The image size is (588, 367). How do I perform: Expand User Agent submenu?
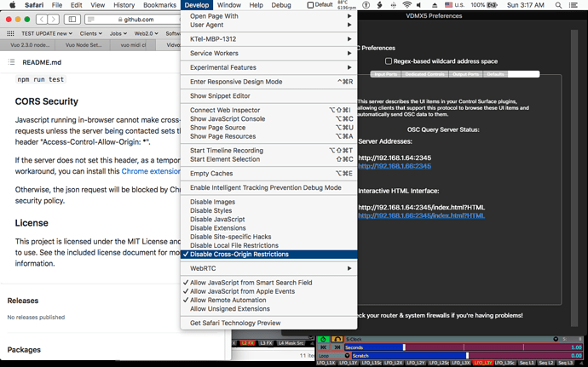[x=269, y=25]
